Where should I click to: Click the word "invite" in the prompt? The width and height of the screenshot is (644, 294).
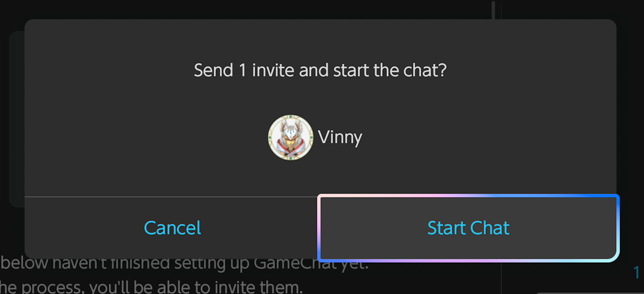(x=273, y=70)
